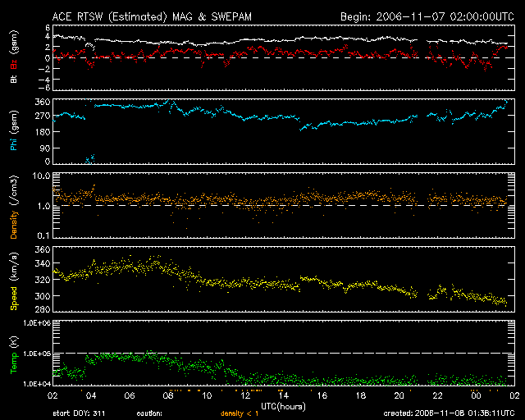Click the '280' tick on the Speed axis

pos(43,309)
